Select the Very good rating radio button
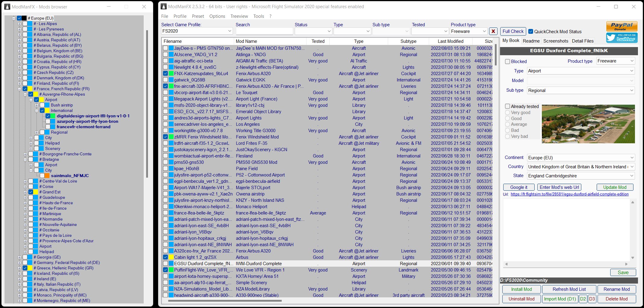Viewport: 644px width, 308px height. 507,113
